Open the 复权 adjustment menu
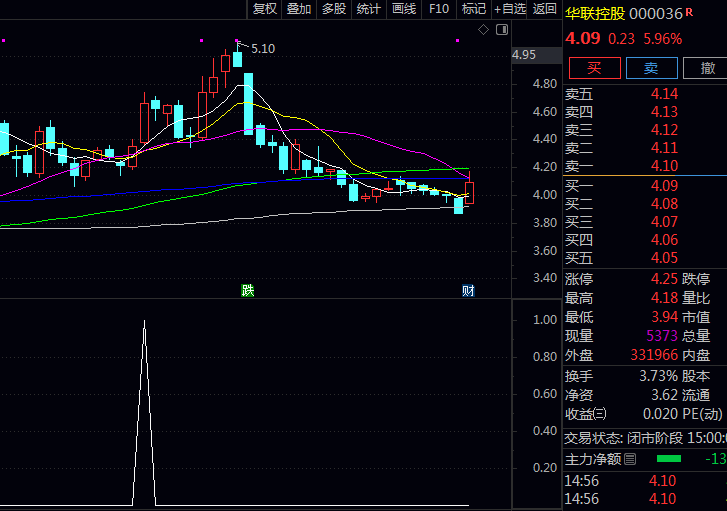Viewport: 727px width, 511px height. click(x=264, y=9)
